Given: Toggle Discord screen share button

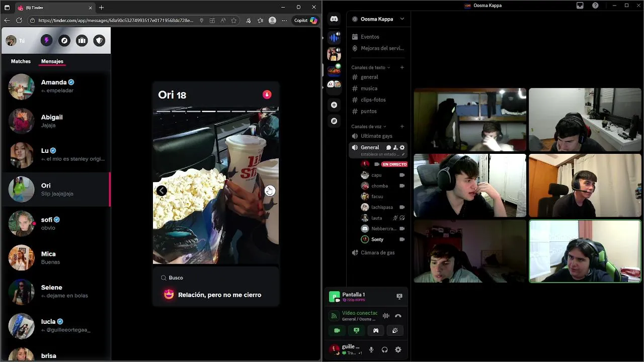Looking at the screenshot, I should (x=356, y=330).
